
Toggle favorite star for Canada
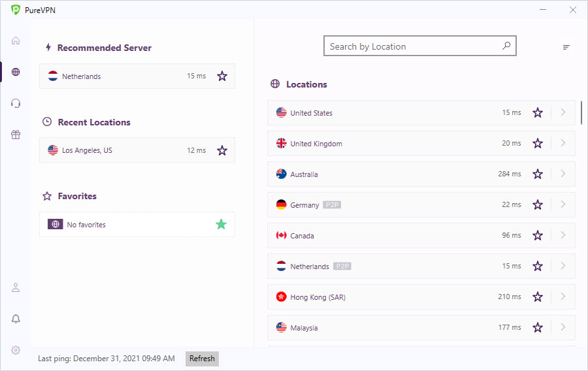(x=538, y=235)
